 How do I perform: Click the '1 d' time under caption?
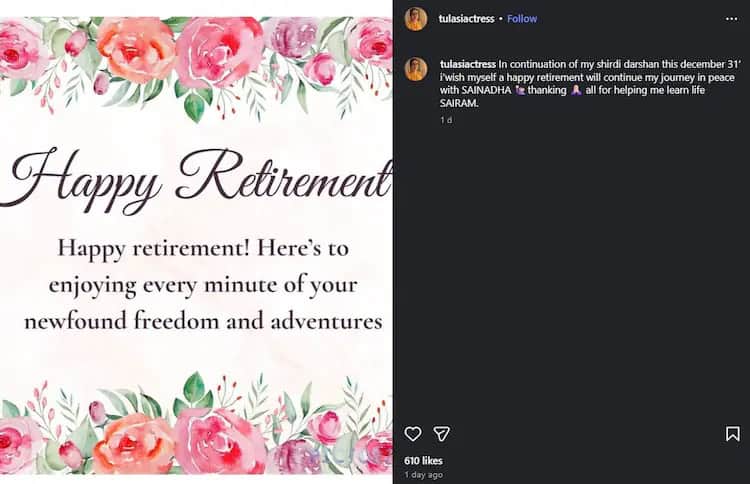point(446,120)
